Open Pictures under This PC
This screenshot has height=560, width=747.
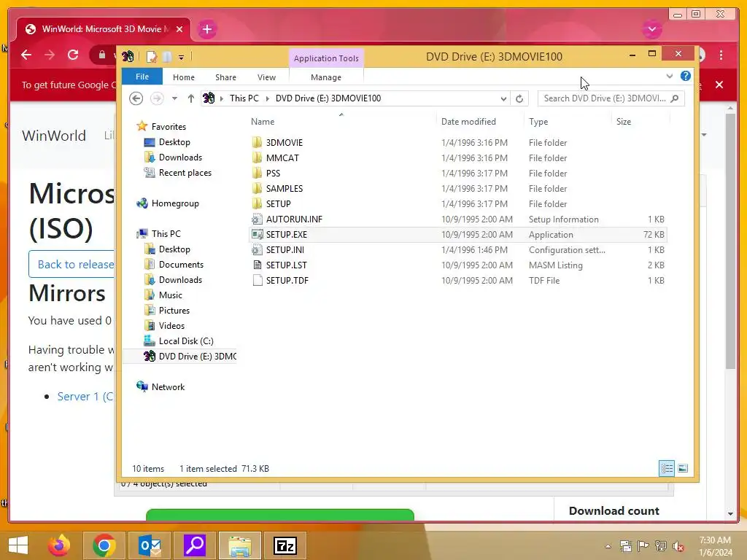166,310
